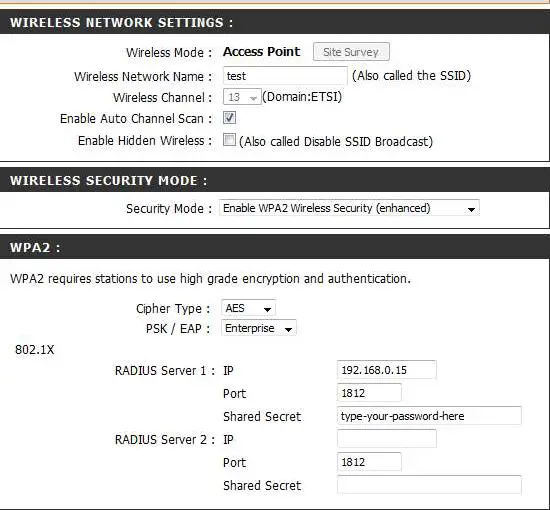The height and width of the screenshot is (510, 550).
Task: Click RADIUS Server 2 IP field
Action: click(387, 439)
